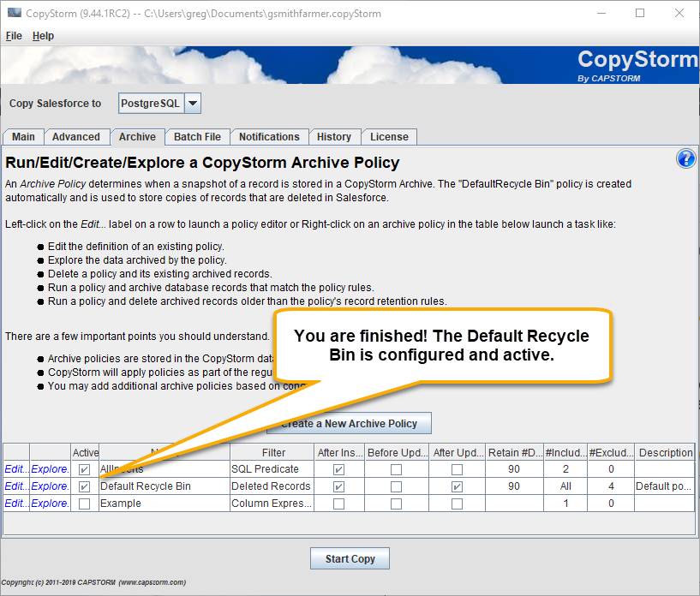Viewport: 700px width, 596px height.
Task: Click exclude count 4 for Default Recycle Bin
Action: [611, 486]
